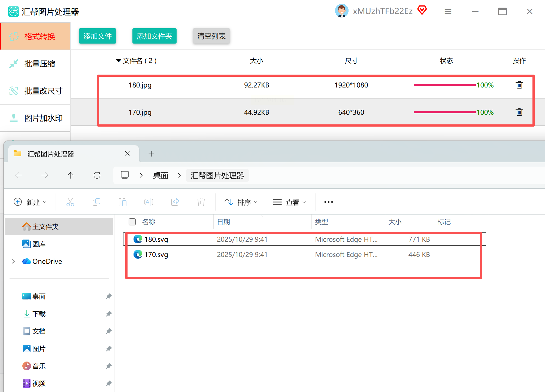
Task: Open the 新建 new item dropdown
Action: (x=30, y=202)
